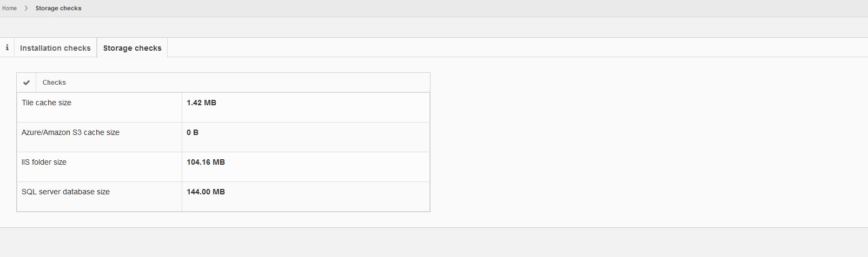Switch to the Storage checks tab
This screenshot has width=868, height=257.
point(132,48)
